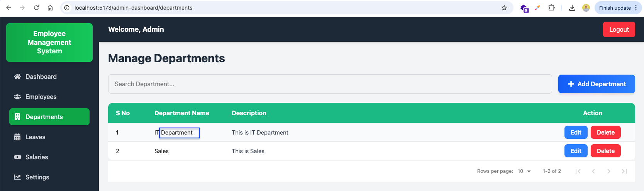This screenshot has width=644, height=191.
Task: Click the Settings chart icon
Action: (17, 177)
